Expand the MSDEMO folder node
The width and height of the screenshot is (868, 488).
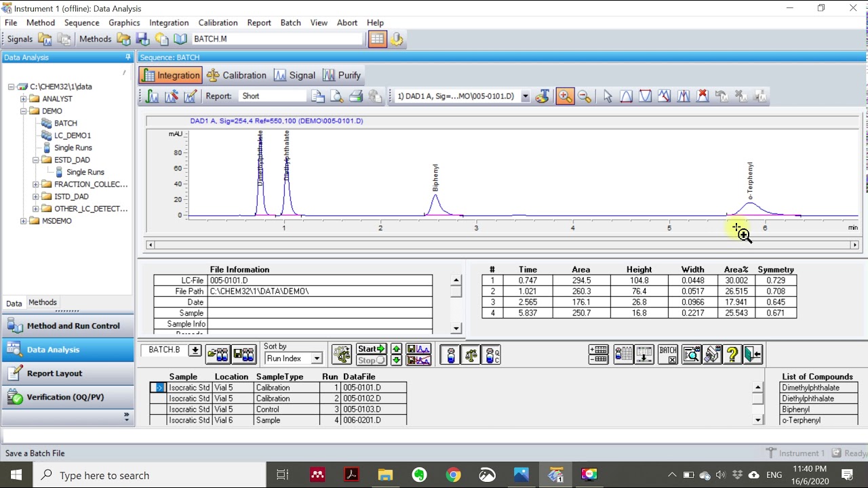24,221
